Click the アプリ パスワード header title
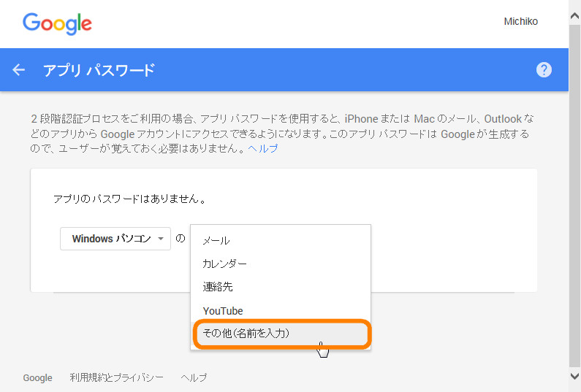 tap(99, 70)
